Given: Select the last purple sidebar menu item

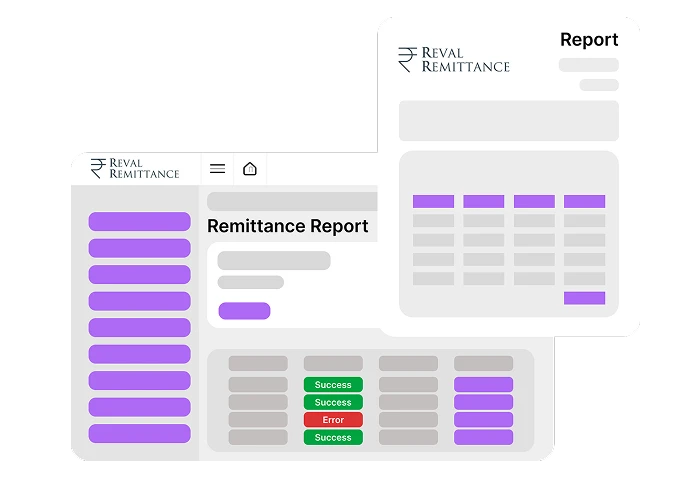Looking at the screenshot, I should coord(139,433).
